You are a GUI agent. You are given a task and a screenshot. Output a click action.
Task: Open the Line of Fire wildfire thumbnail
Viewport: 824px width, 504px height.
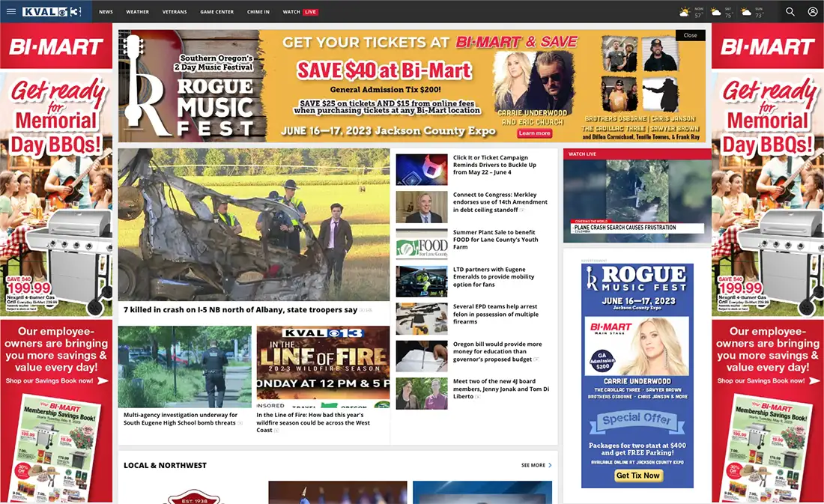click(323, 367)
